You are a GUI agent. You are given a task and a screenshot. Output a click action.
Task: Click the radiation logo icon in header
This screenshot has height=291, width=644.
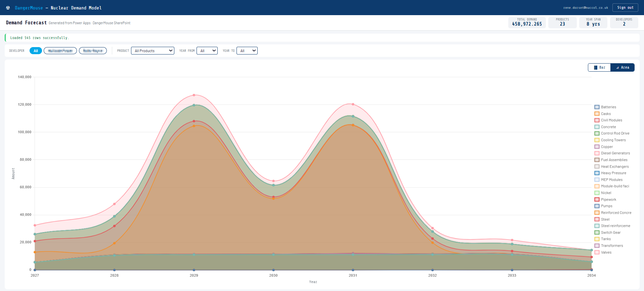point(8,8)
